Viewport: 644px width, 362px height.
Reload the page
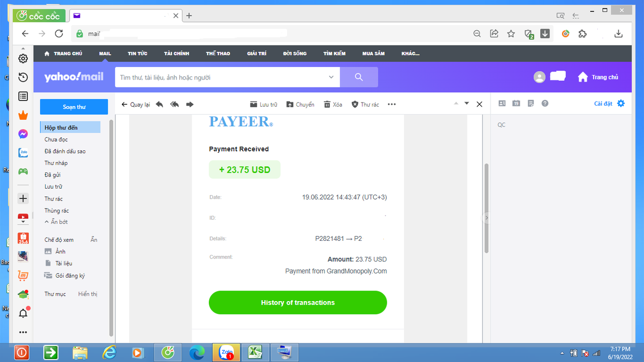(59, 34)
